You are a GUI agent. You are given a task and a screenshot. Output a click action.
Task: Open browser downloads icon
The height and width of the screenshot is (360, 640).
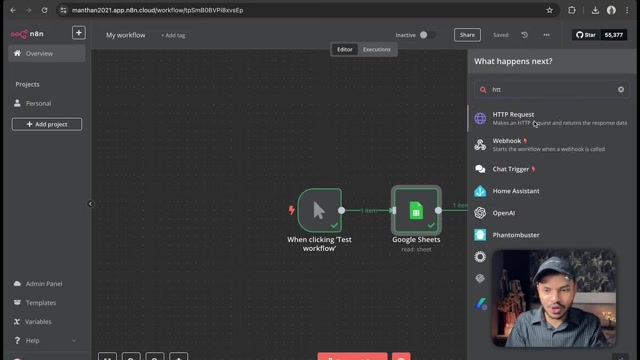pos(595,10)
